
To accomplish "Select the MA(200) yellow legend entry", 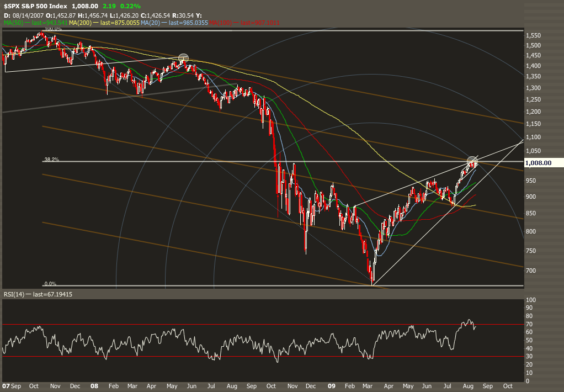I will click(104, 23).
